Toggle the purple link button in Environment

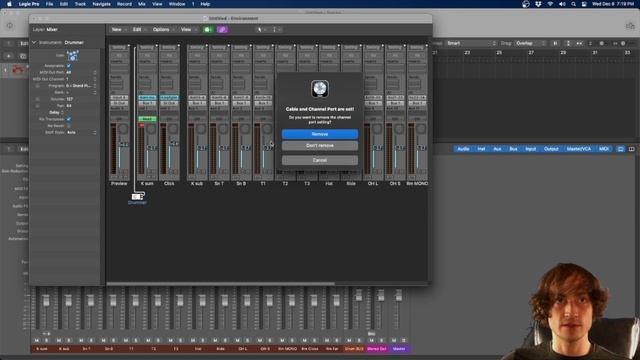point(222,29)
